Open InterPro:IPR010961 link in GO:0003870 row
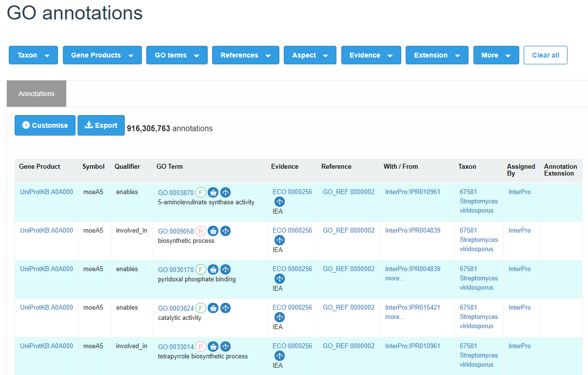This screenshot has width=588, height=375. coord(412,192)
